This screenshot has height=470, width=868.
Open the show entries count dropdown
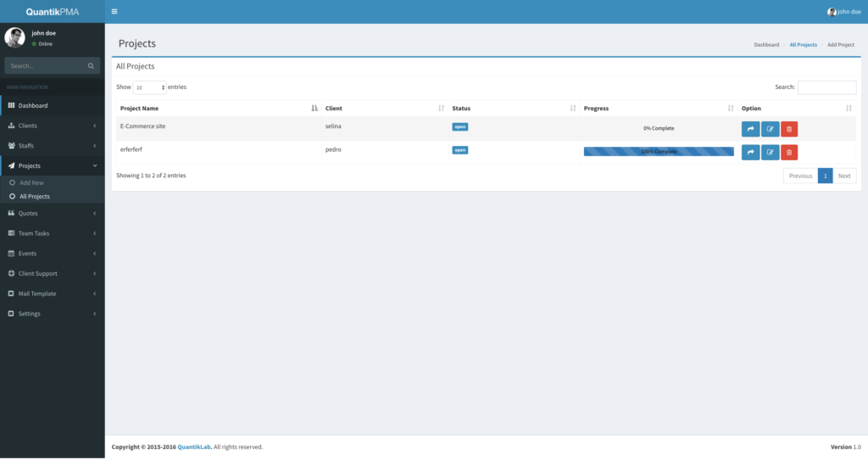(x=149, y=87)
